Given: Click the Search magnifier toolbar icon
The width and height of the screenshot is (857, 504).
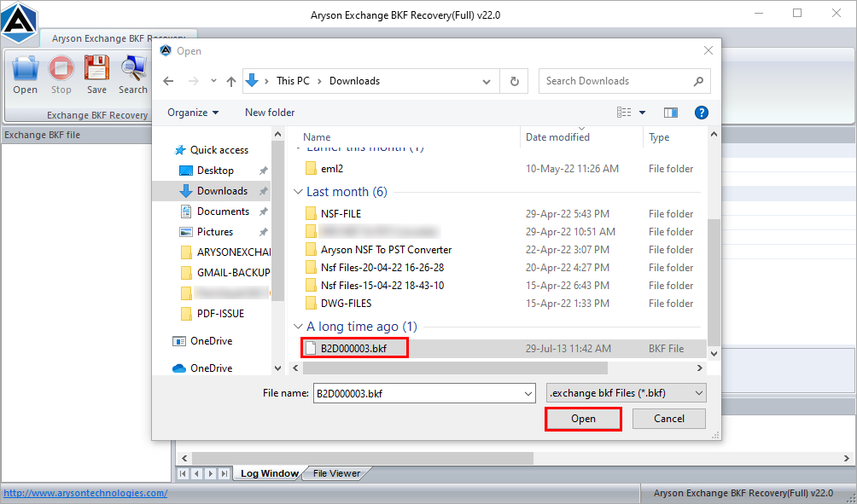Looking at the screenshot, I should pos(133,75).
